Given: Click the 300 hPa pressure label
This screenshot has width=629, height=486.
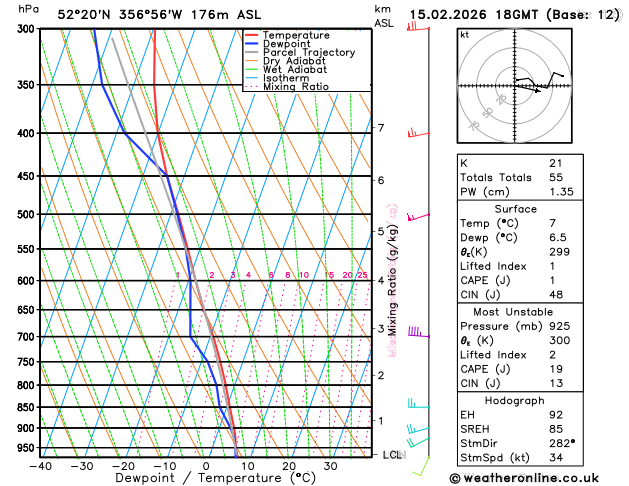Looking at the screenshot, I should pyautogui.click(x=28, y=29).
